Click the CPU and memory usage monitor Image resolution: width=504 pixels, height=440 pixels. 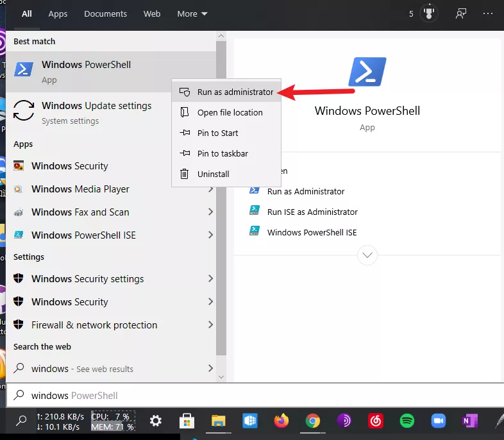coord(113,421)
